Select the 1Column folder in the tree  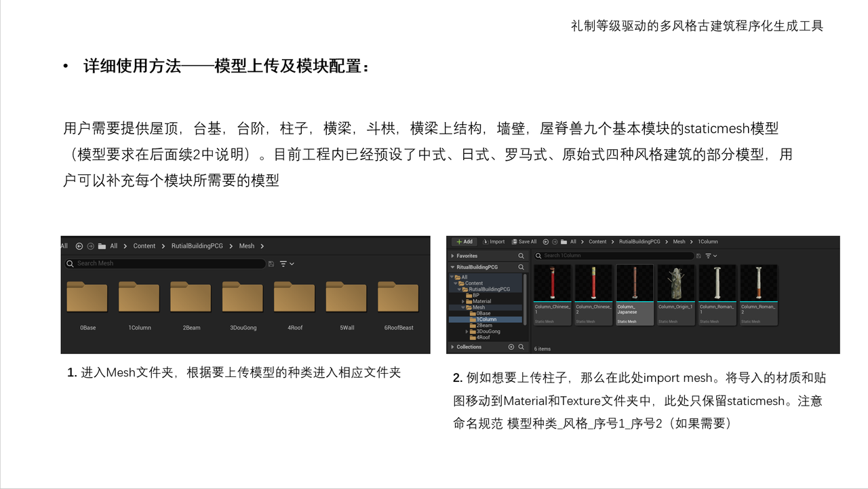pyautogui.click(x=486, y=319)
